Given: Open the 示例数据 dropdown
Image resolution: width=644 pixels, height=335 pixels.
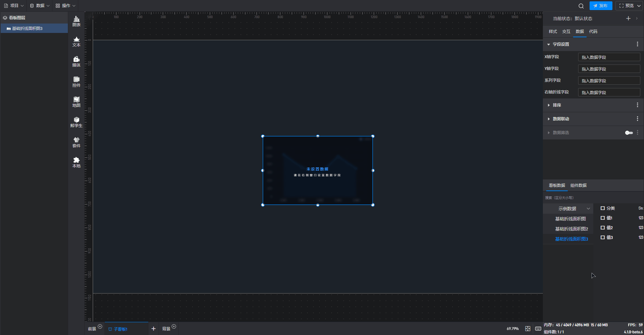Looking at the screenshot, I should [x=568, y=209].
